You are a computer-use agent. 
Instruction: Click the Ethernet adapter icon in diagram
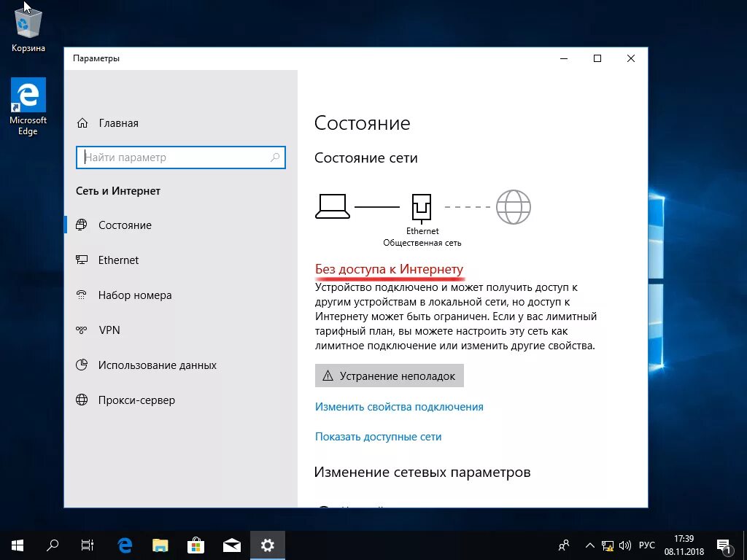click(x=422, y=208)
